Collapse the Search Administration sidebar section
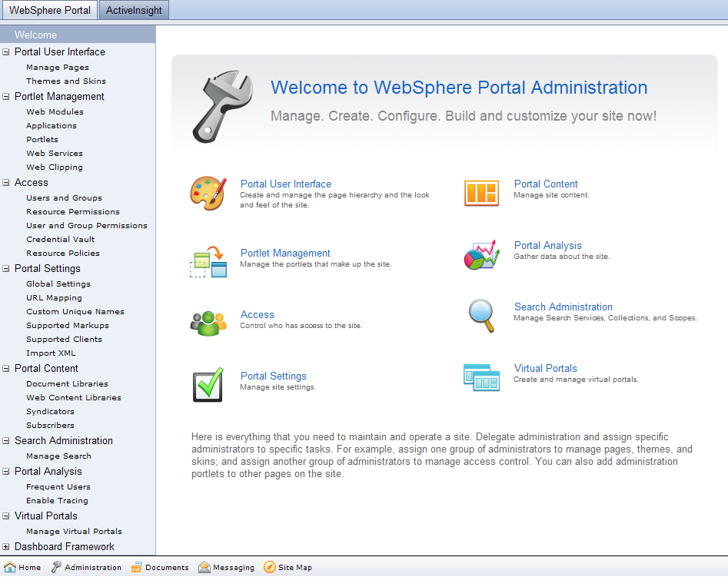This screenshot has width=728, height=577. 6,440
